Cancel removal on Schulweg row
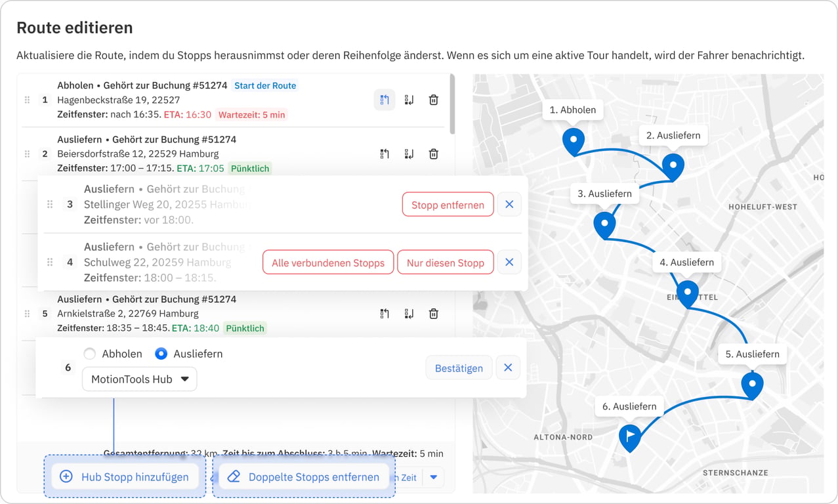 pyautogui.click(x=509, y=262)
